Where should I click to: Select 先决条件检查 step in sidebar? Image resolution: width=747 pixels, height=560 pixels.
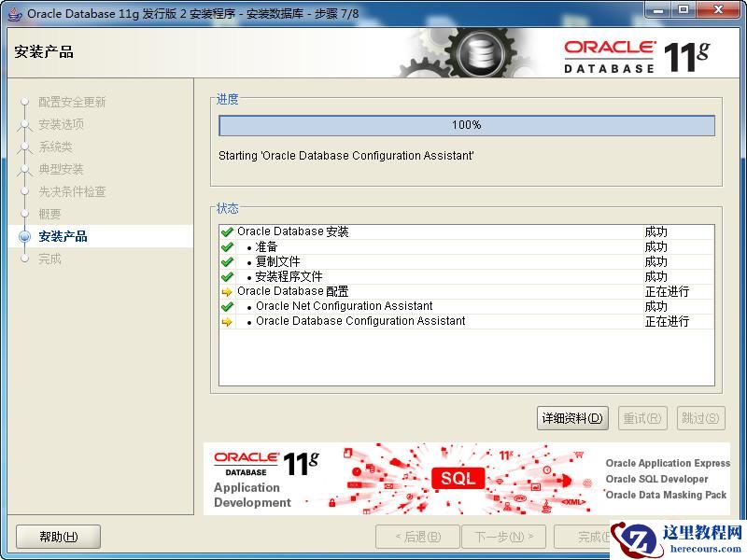pos(72,191)
